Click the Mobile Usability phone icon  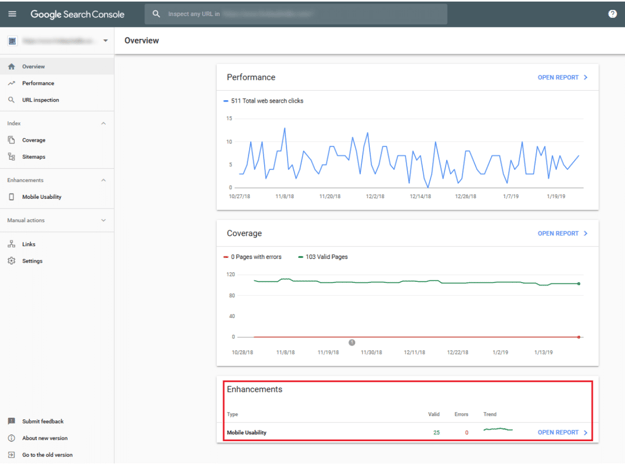tap(12, 197)
